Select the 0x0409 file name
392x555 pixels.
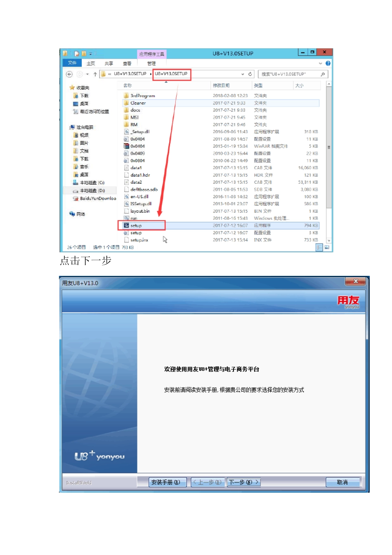138,154
